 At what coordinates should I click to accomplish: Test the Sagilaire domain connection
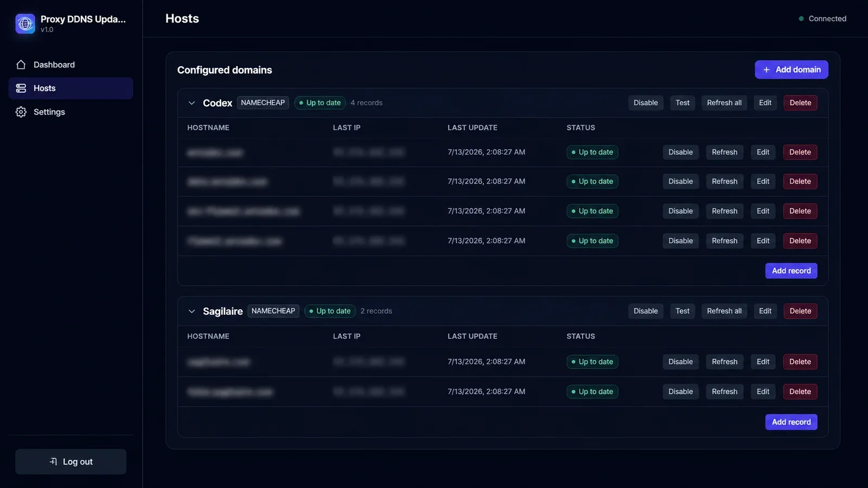682,311
